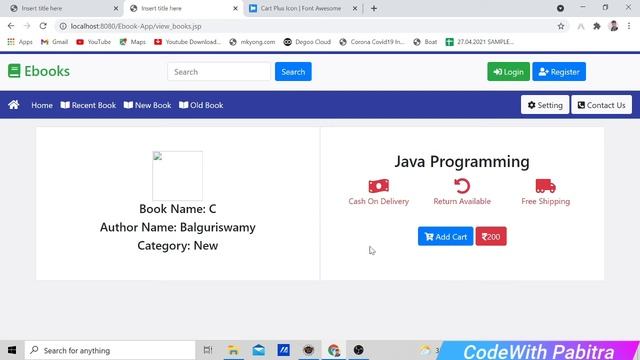640x360 pixels.
Task: Click the Ebooks brand title text
Action: point(47,71)
